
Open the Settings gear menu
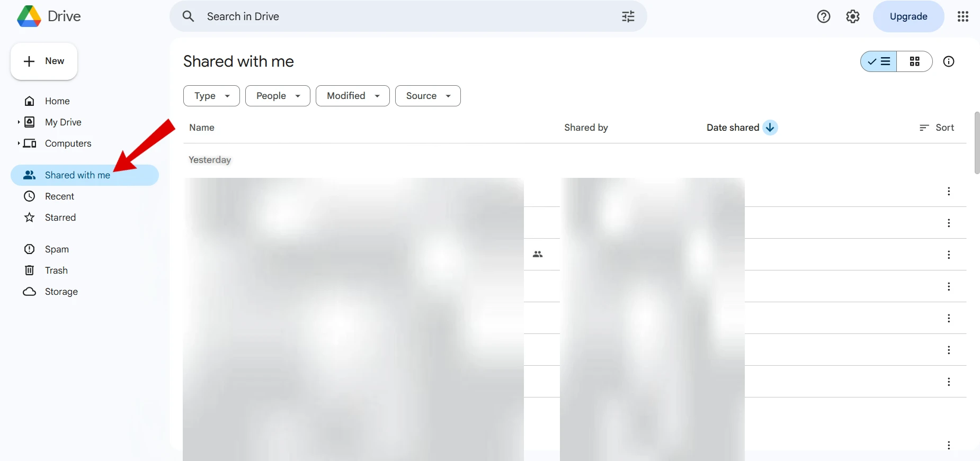[x=852, y=16]
